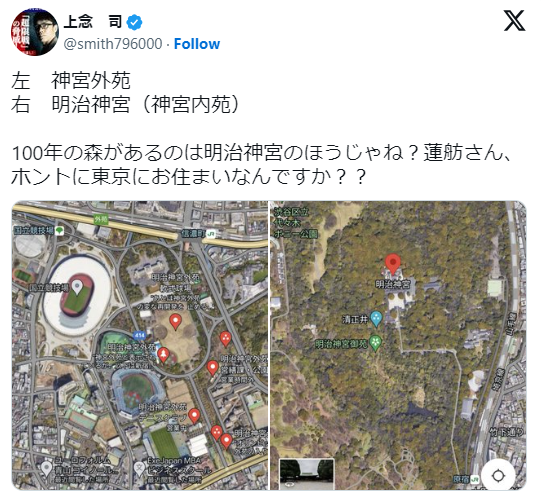Viewport: 541px width, 492px height.
Task: Click the teal 清正井 map marker
Action: 376,318
